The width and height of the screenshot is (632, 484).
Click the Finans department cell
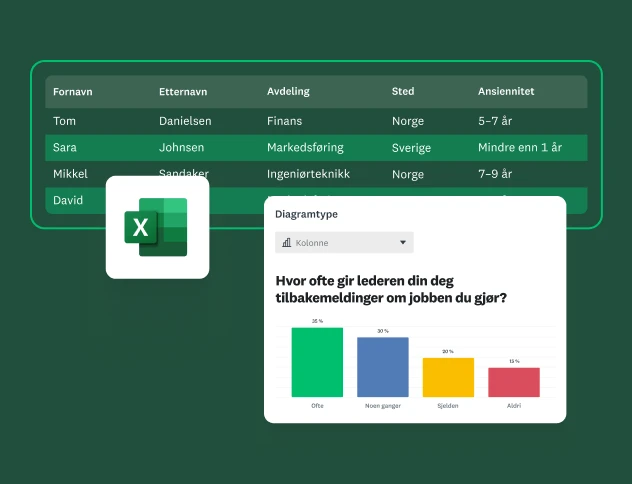click(284, 121)
